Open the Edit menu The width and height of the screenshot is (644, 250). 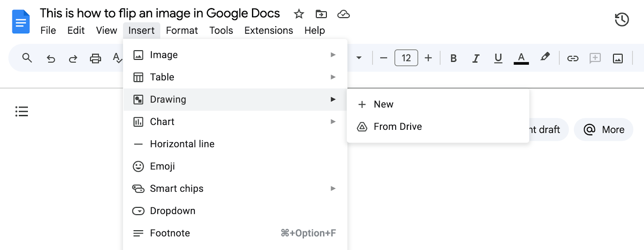point(76,31)
